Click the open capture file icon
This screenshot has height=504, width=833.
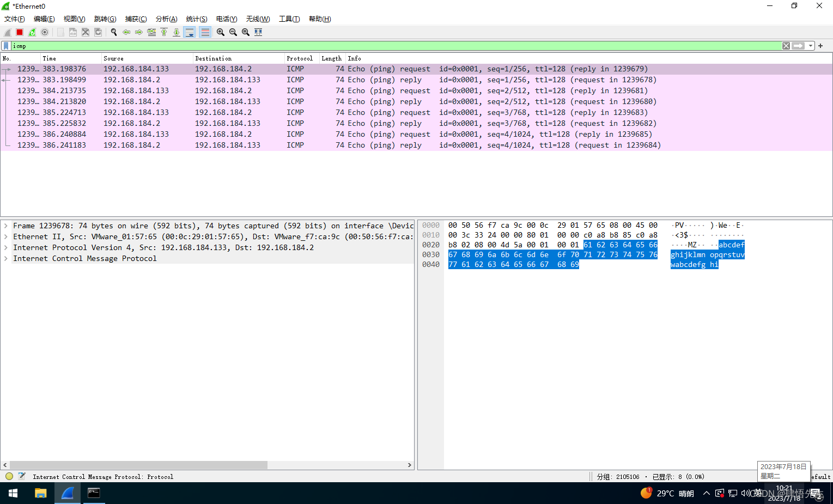60,32
